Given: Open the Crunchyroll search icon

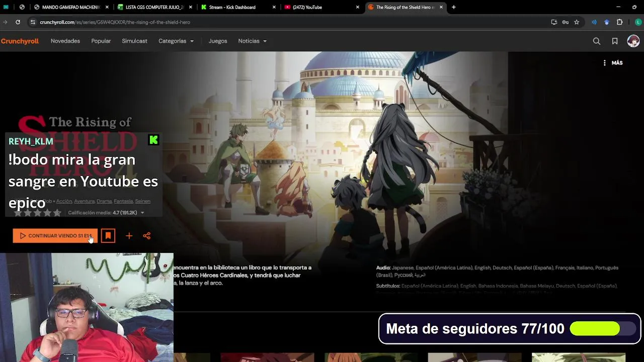Looking at the screenshot, I should coord(597,41).
